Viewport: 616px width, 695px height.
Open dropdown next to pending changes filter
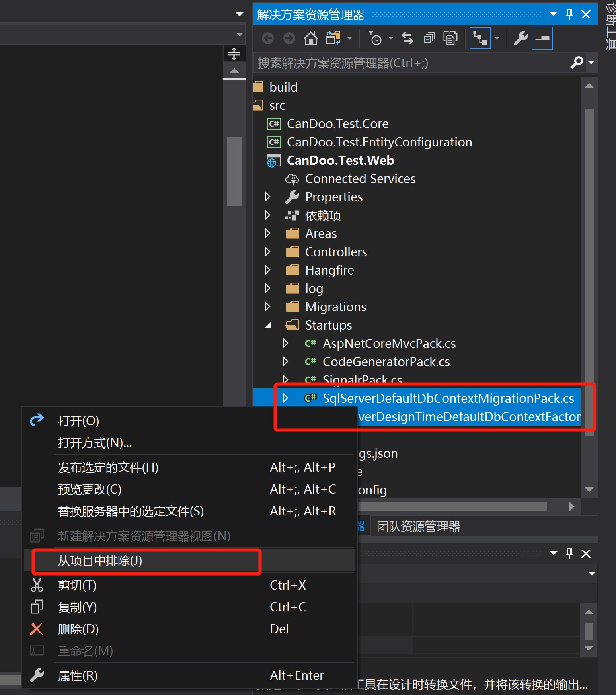point(391,39)
